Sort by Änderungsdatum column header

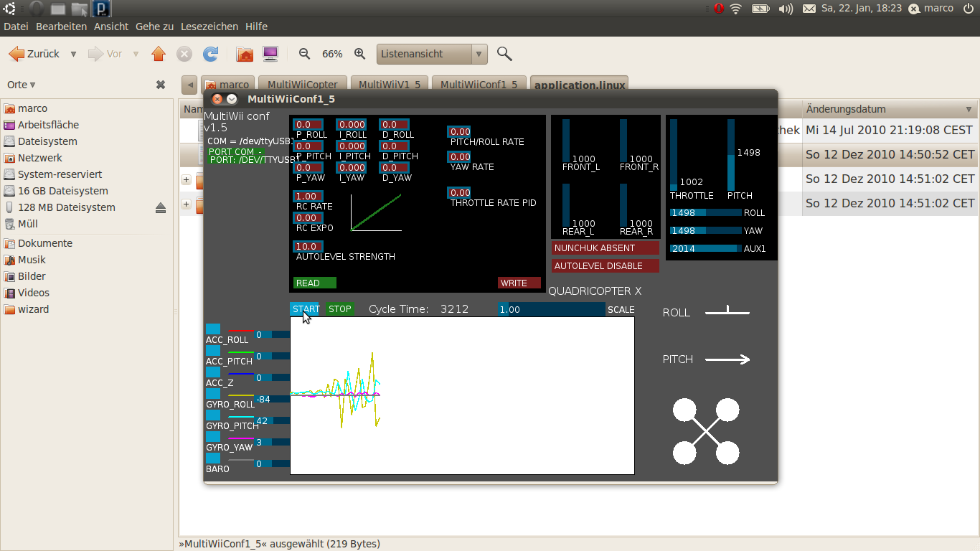pyautogui.click(x=890, y=109)
